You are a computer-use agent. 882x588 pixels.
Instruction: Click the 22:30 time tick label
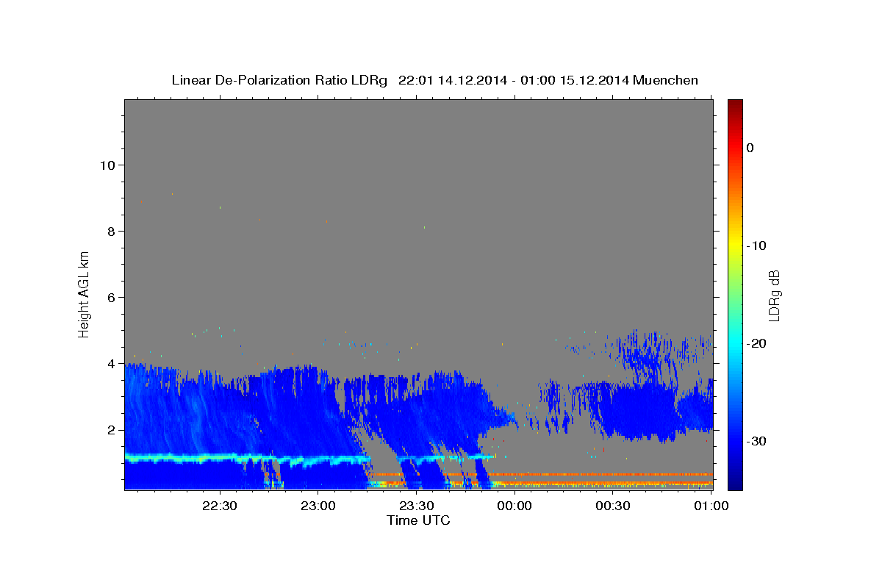pos(219,506)
